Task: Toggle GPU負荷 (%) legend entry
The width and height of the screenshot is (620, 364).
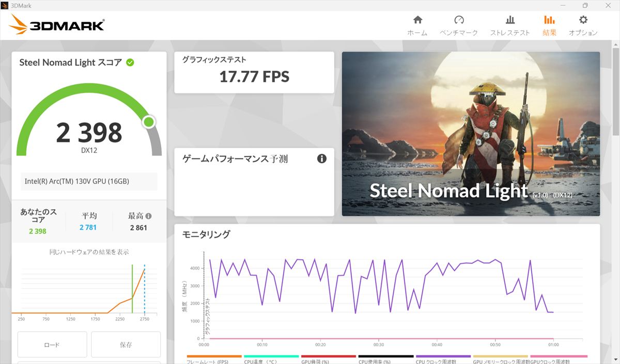Action: tap(329, 359)
